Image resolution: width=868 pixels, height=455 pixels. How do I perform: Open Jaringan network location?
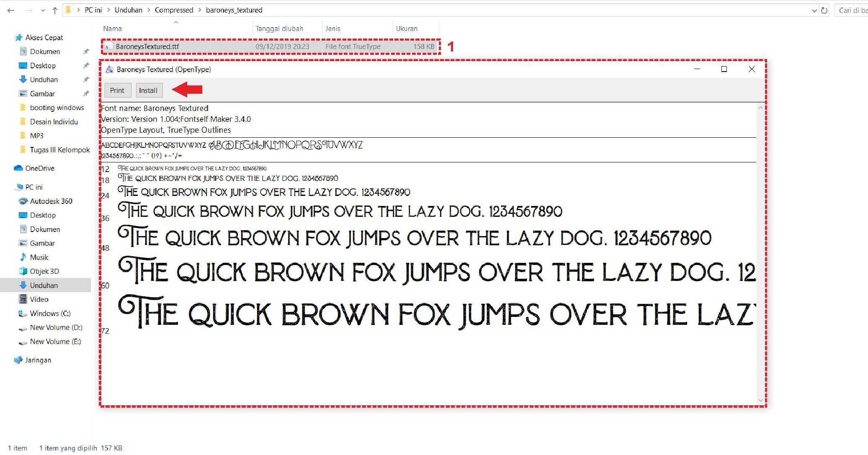click(38, 360)
